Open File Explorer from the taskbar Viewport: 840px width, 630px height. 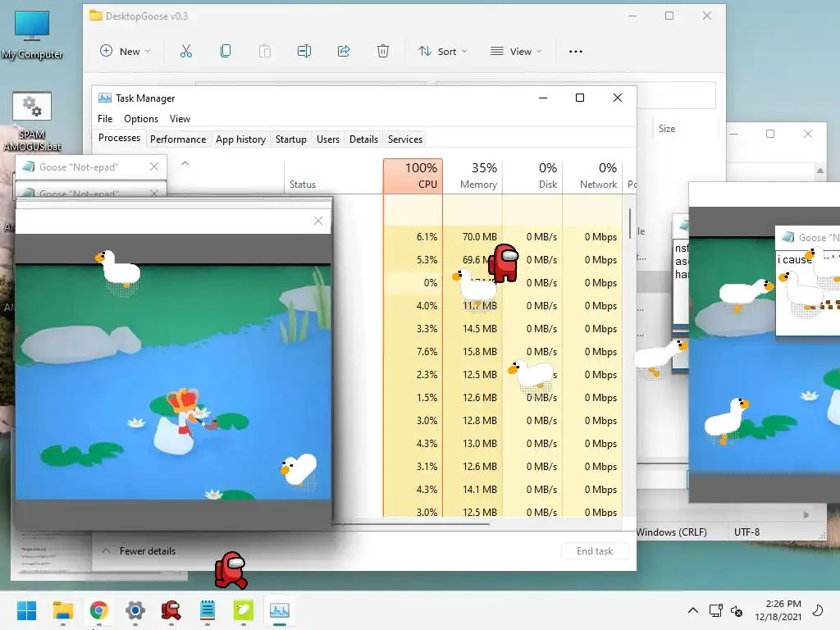point(62,610)
